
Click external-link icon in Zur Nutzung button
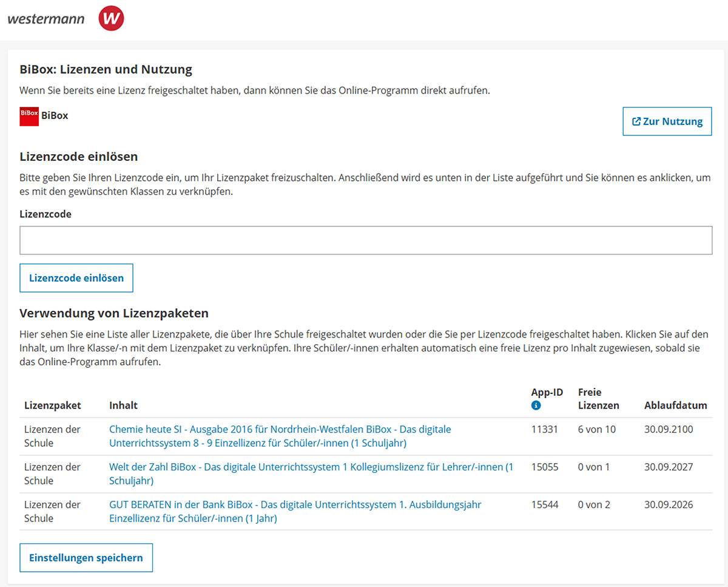point(636,121)
